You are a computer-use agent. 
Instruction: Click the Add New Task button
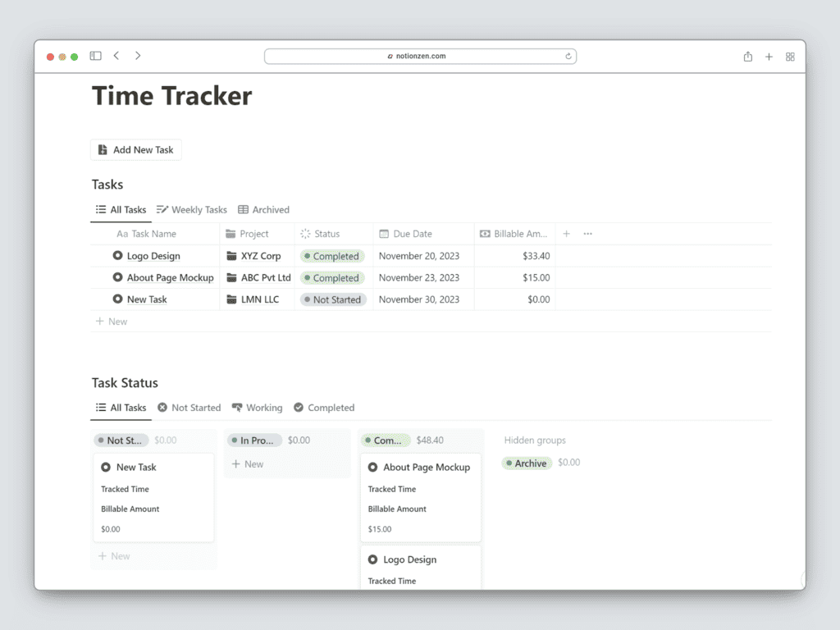(135, 149)
